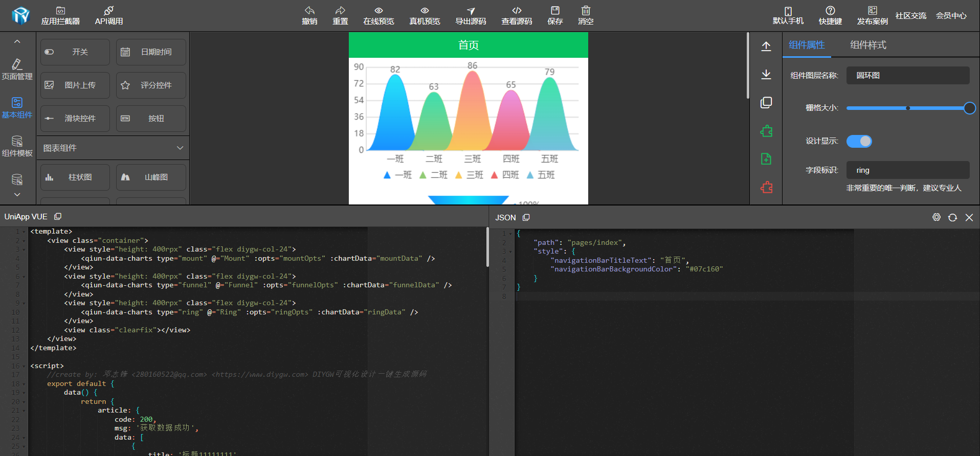
Task: Expand sidebar with the down chevron
Action: click(17, 195)
